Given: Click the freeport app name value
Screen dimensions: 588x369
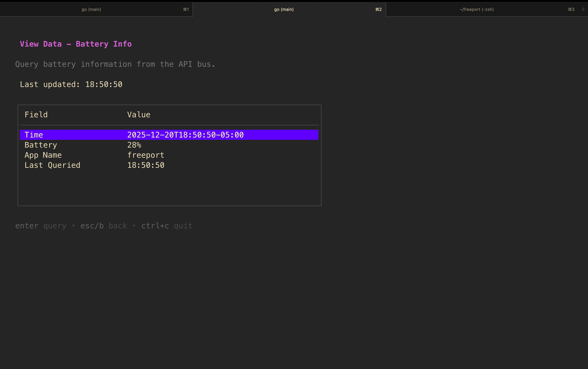Looking at the screenshot, I should click(x=145, y=155).
